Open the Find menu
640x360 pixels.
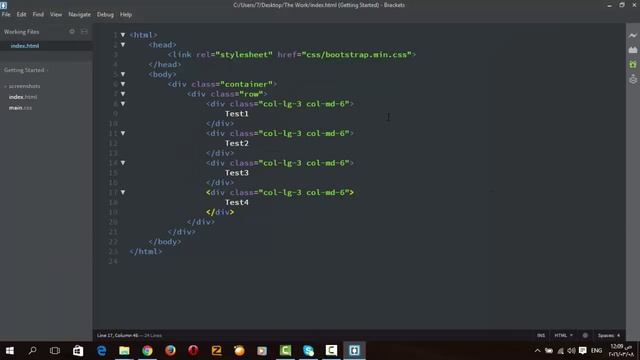point(38,14)
